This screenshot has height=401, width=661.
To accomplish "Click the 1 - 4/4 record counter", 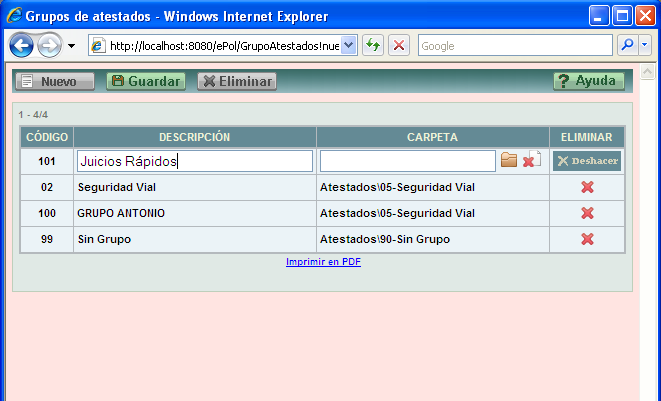I will tap(33, 115).
